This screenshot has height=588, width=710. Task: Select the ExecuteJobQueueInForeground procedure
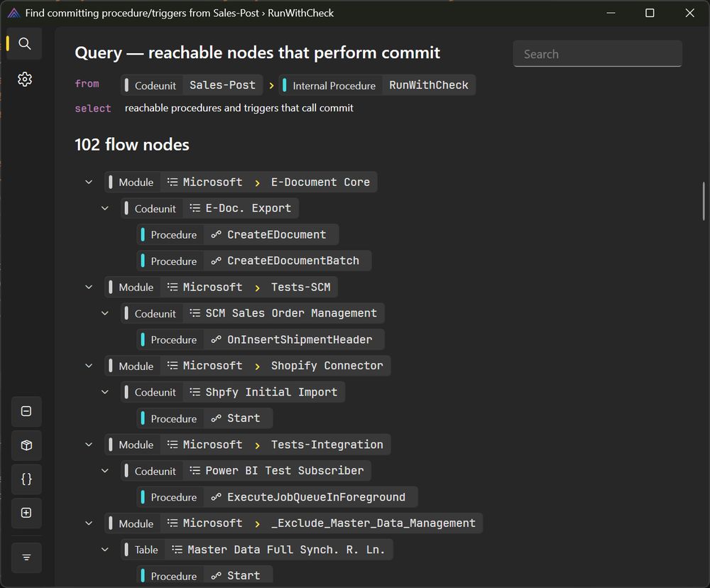(277, 497)
